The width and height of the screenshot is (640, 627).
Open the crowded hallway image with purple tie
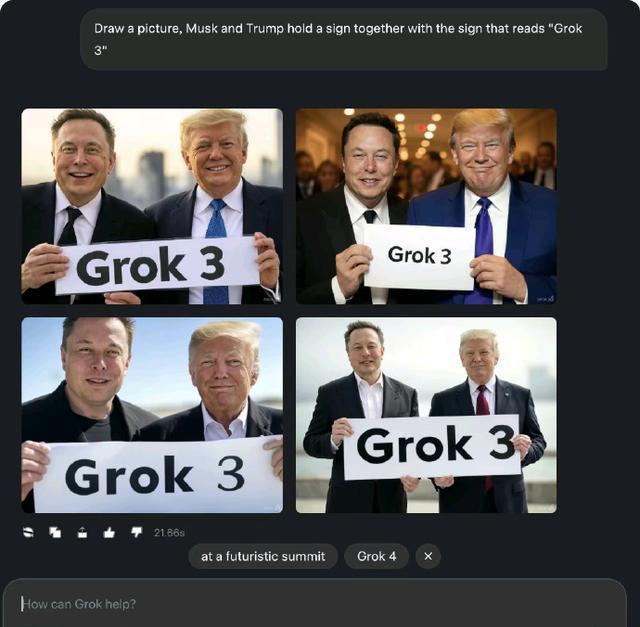coord(426,206)
